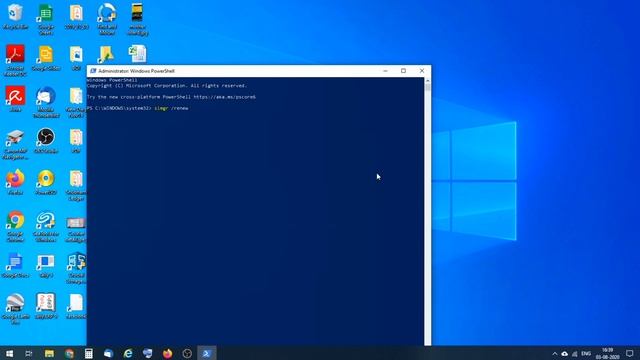Open the Google Slides desktop shortcut

46,58
